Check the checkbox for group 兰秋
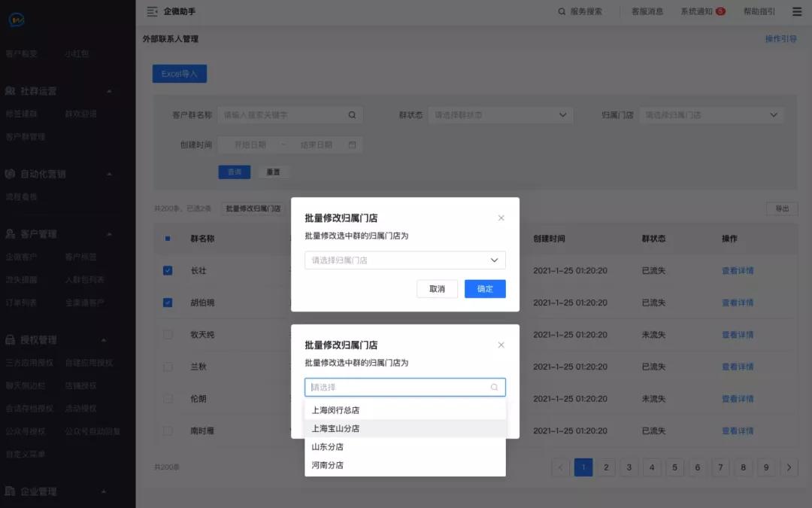 point(168,367)
